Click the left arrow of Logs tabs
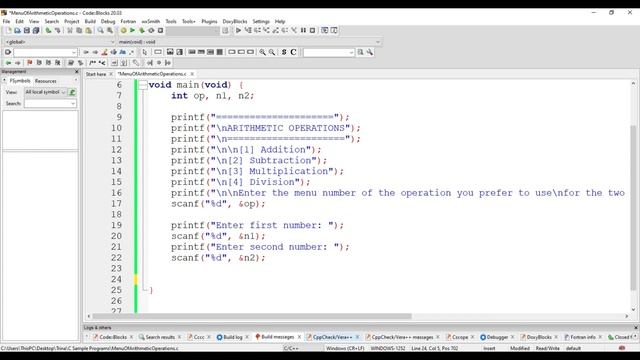This screenshot has width=640, height=360. click(x=87, y=337)
